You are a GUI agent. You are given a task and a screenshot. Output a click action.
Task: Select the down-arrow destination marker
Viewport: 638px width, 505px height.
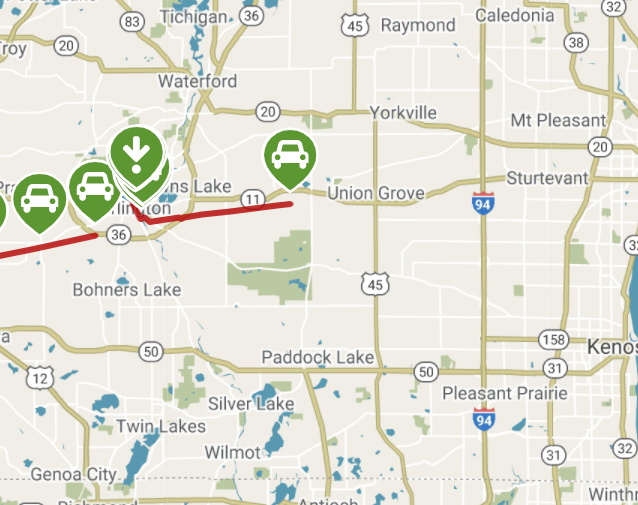coord(136,157)
